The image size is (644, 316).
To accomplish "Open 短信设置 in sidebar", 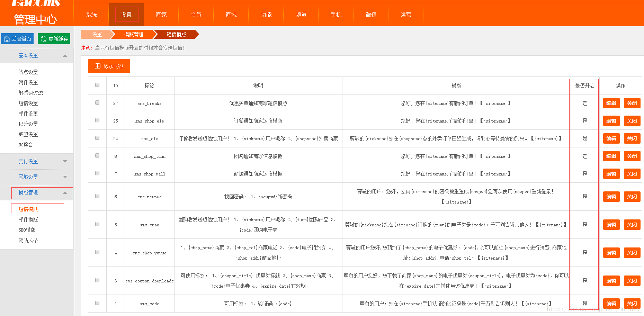I will [x=28, y=103].
